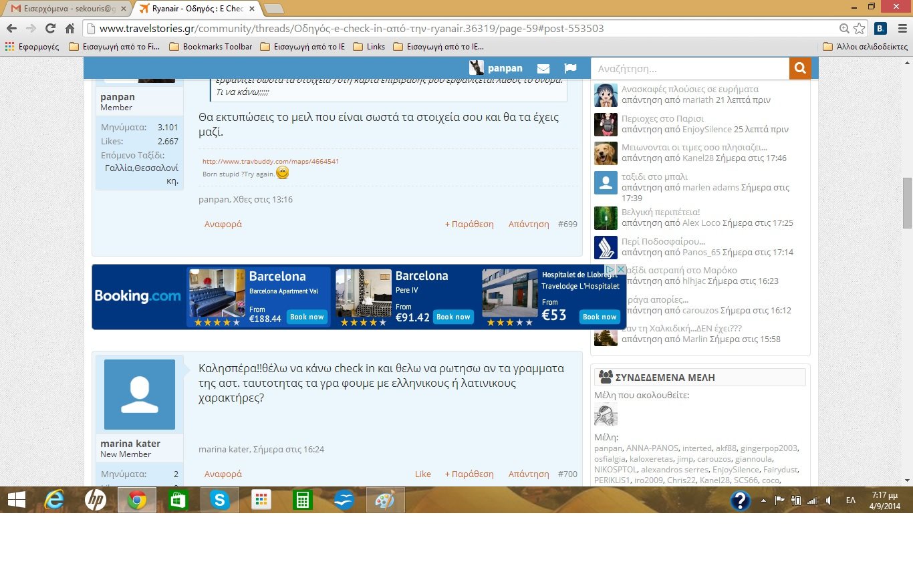Open the Bookmarks Toolbar folder
The image size is (913, 588).
coord(211,47)
